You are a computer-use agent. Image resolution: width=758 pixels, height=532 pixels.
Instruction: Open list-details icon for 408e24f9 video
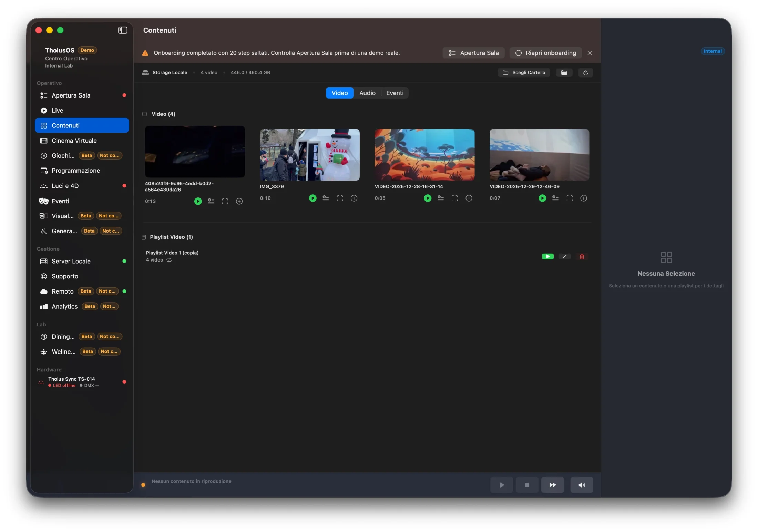(211, 201)
